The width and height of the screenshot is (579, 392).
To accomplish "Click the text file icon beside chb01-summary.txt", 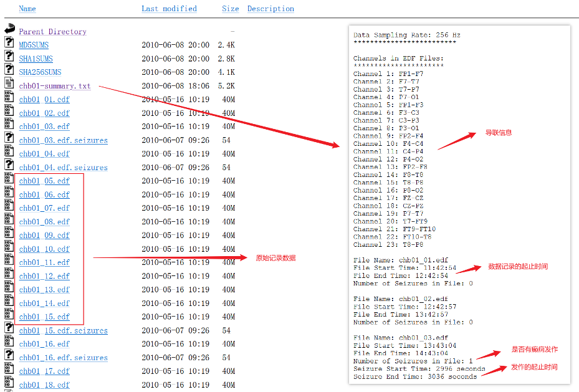I will 9,83.
